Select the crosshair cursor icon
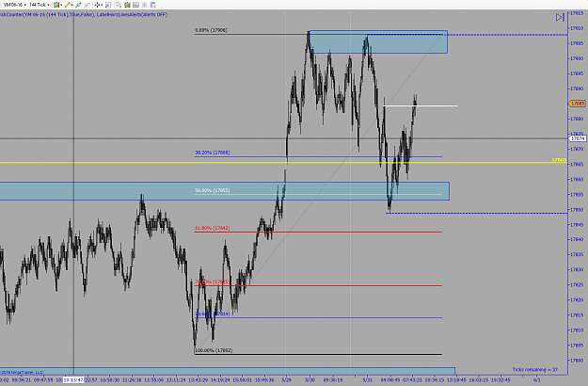The height and width of the screenshot is (386, 588). point(97,5)
